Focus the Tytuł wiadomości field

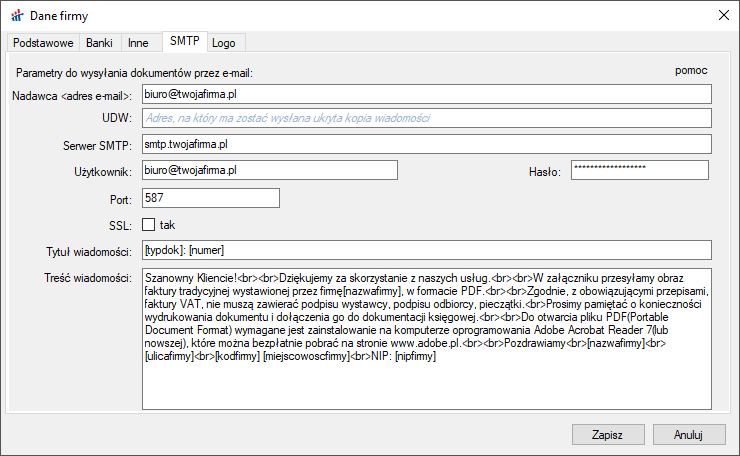pyautogui.click(x=425, y=250)
